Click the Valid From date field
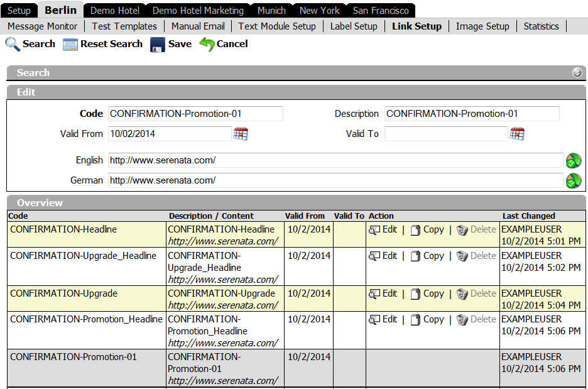This screenshot has width=588, height=389. 170,134
